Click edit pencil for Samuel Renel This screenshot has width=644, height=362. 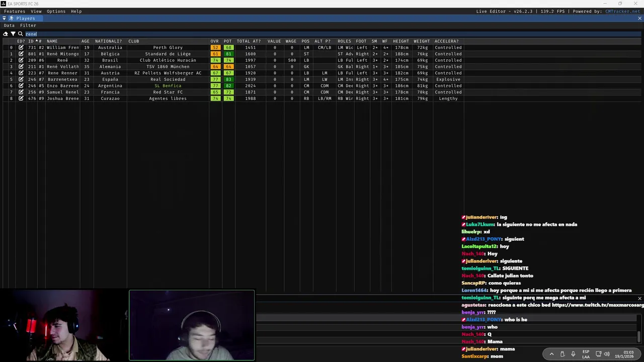coord(21,92)
